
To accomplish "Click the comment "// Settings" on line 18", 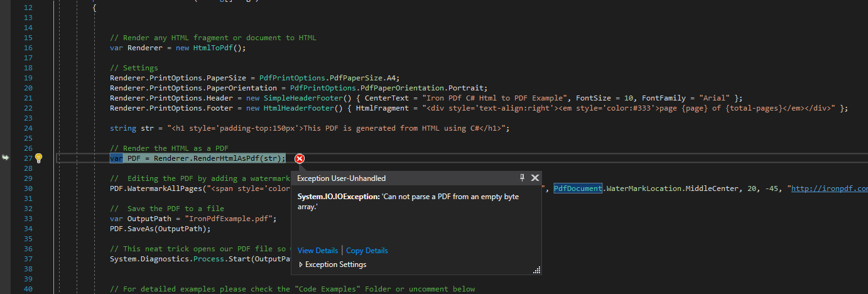I will [134, 68].
